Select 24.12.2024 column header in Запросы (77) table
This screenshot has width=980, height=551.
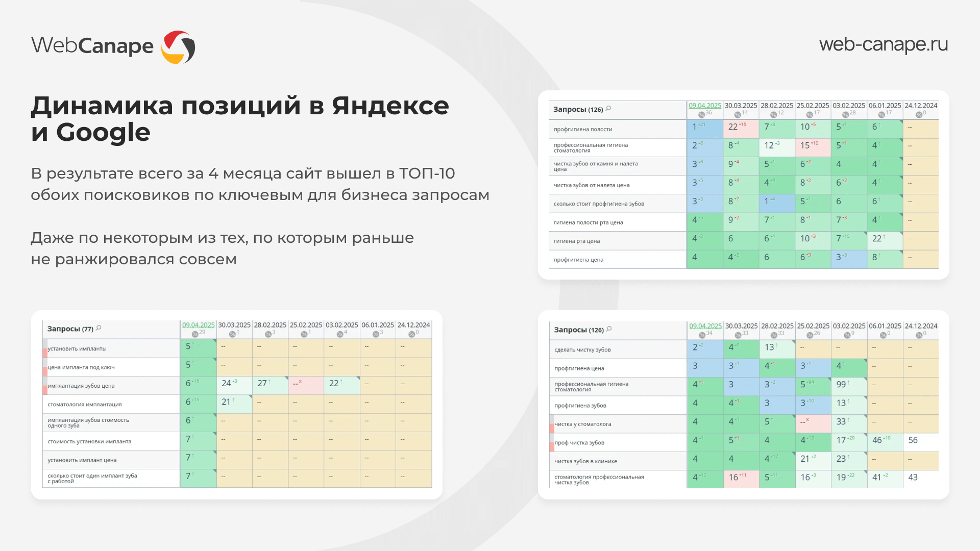(x=413, y=325)
